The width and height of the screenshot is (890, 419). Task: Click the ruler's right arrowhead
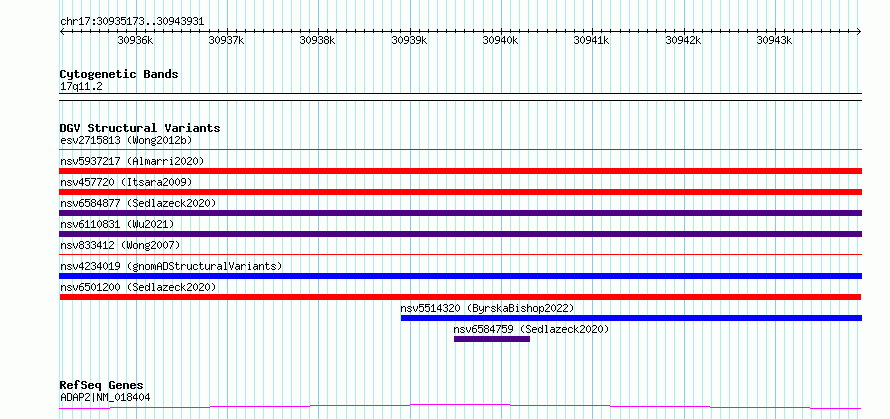tap(859, 32)
